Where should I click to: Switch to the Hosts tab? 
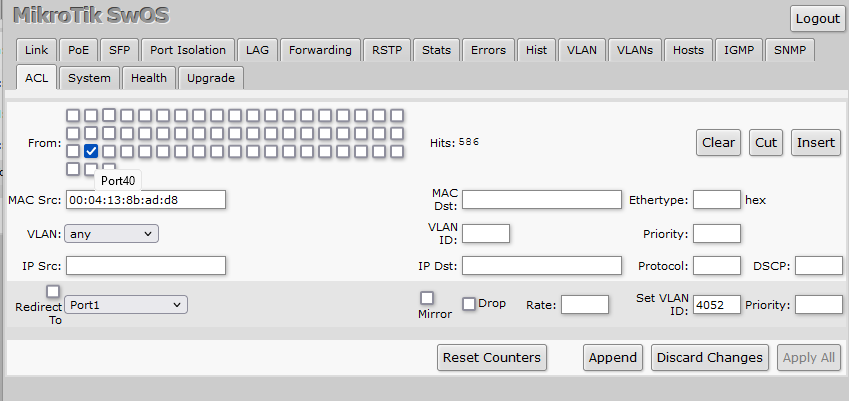[x=688, y=50]
